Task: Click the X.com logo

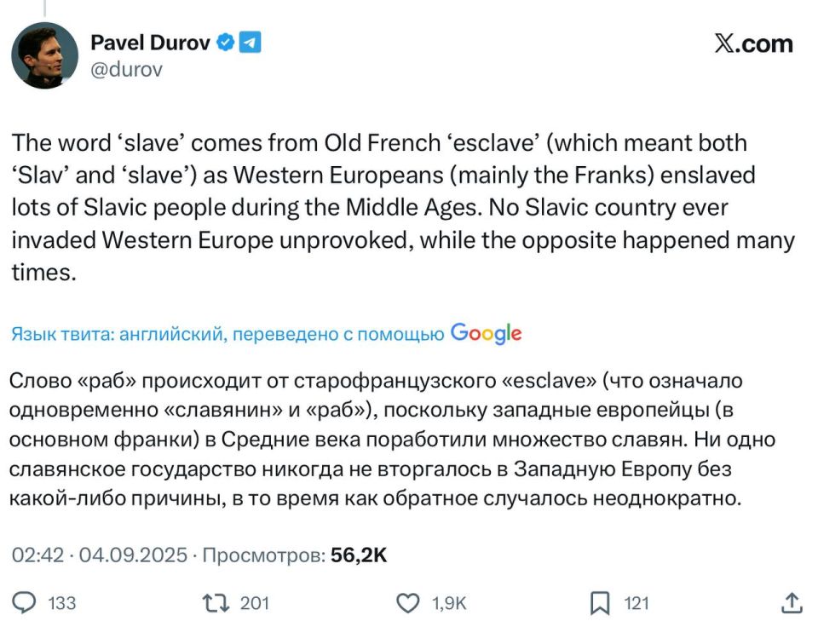Action: (753, 43)
